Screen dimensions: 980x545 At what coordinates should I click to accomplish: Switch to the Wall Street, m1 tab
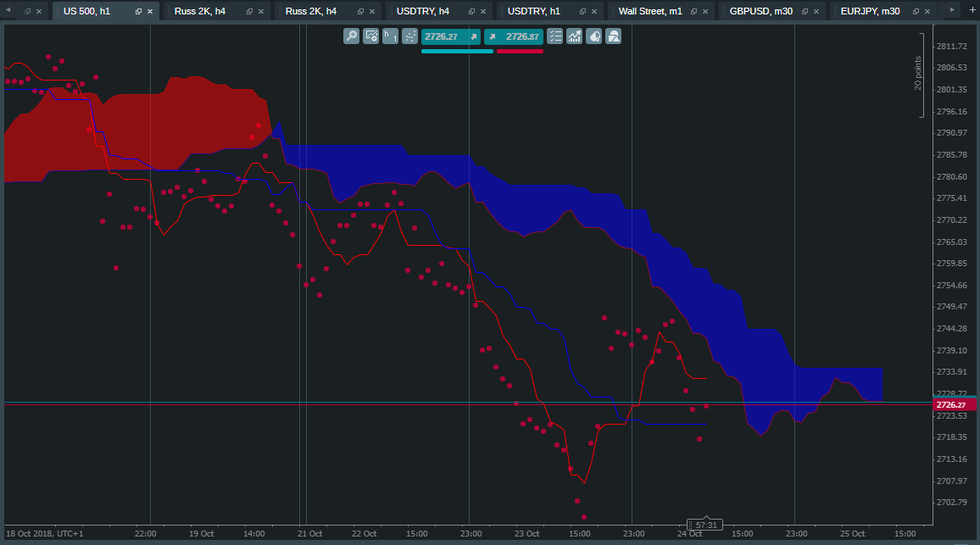(x=650, y=11)
